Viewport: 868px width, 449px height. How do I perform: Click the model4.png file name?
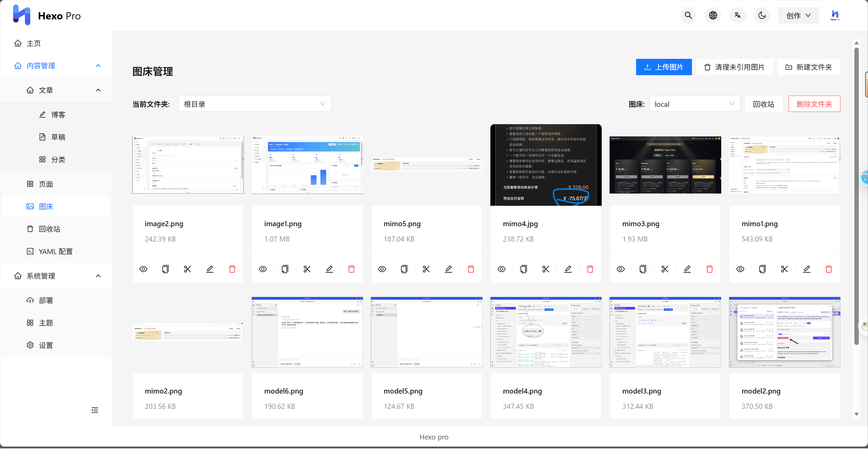coord(522,391)
